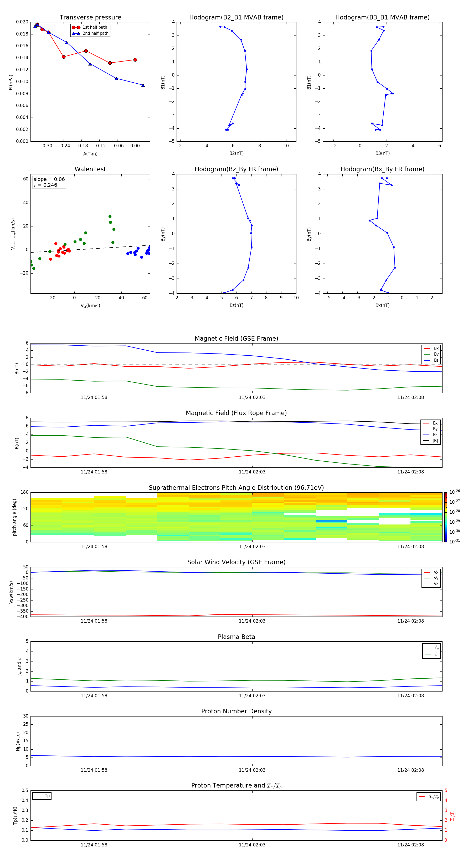Screen dimensions: 473x868
Task: Click the '|B|' entry in Flux Rope legend
Action: 431,441
